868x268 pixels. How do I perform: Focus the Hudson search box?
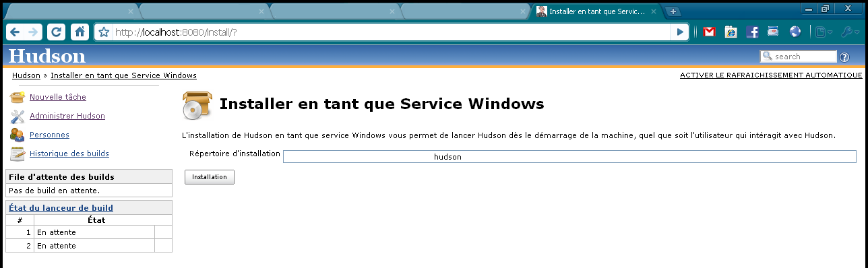(x=798, y=57)
